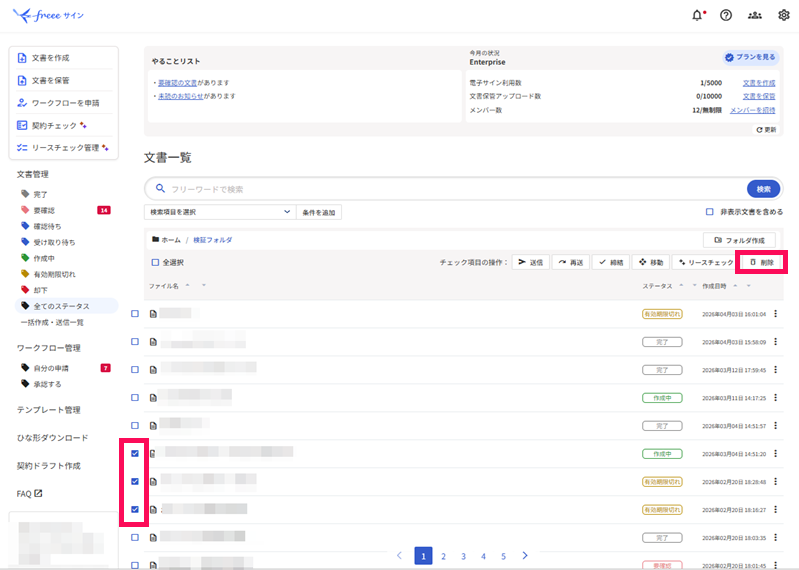Click the 作成中 green tag icon

pos(25,258)
